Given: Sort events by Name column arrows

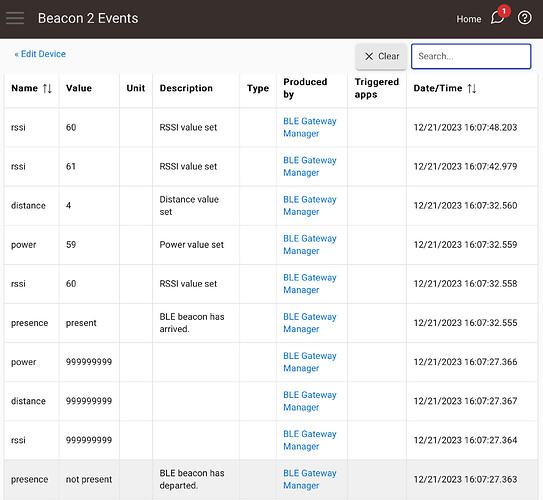Looking at the screenshot, I should pyautogui.click(x=47, y=89).
